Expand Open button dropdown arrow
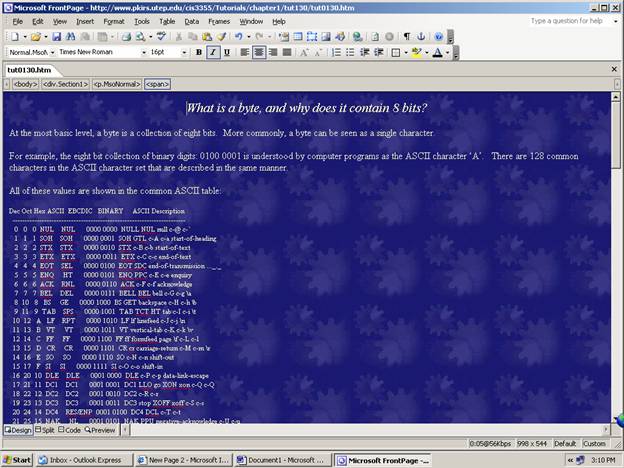The image size is (624, 468). pos(45,37)
